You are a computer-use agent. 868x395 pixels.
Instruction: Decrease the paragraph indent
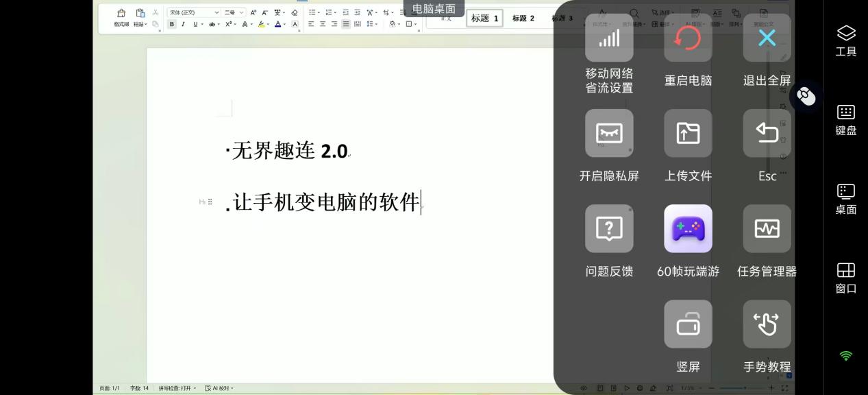point(345,12)
